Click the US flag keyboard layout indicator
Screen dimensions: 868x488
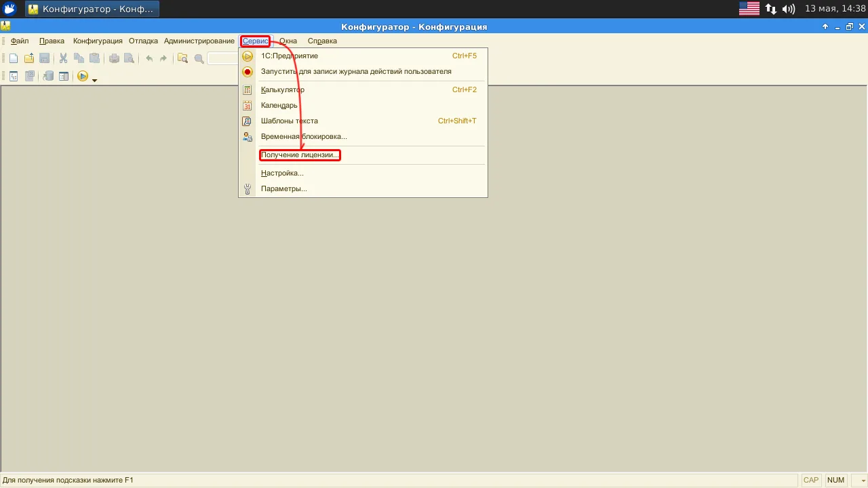click(x=749, y=9)
